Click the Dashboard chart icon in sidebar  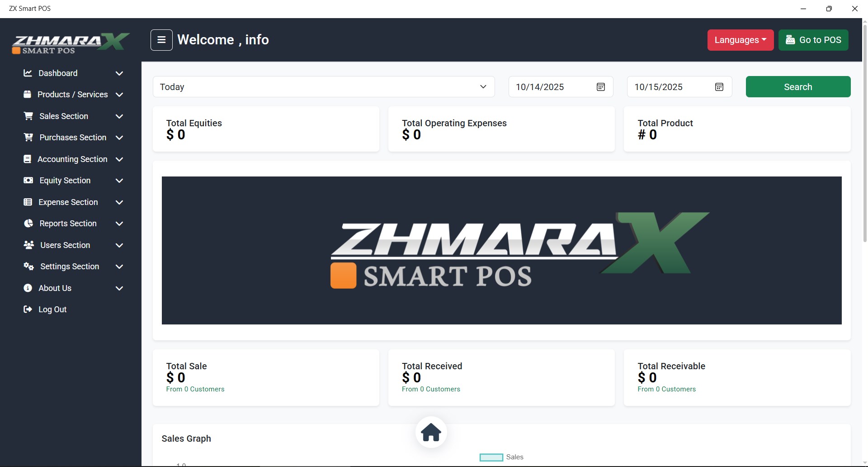point(28,73)
